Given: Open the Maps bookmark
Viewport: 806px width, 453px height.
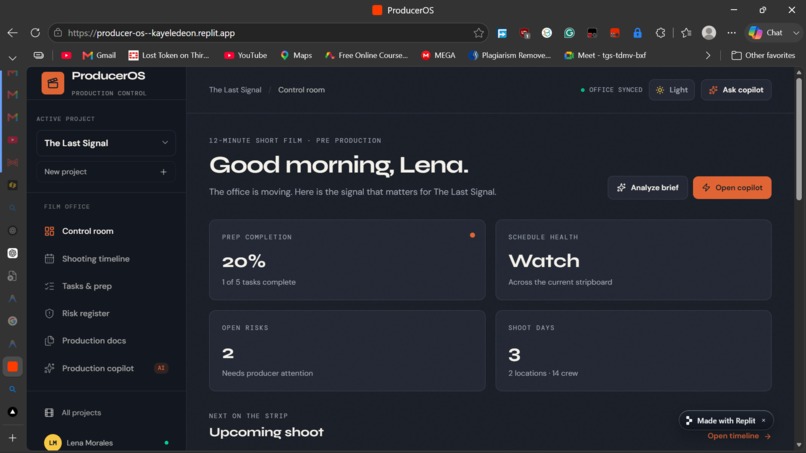Looking at the screenshot, I should [297, 55].
